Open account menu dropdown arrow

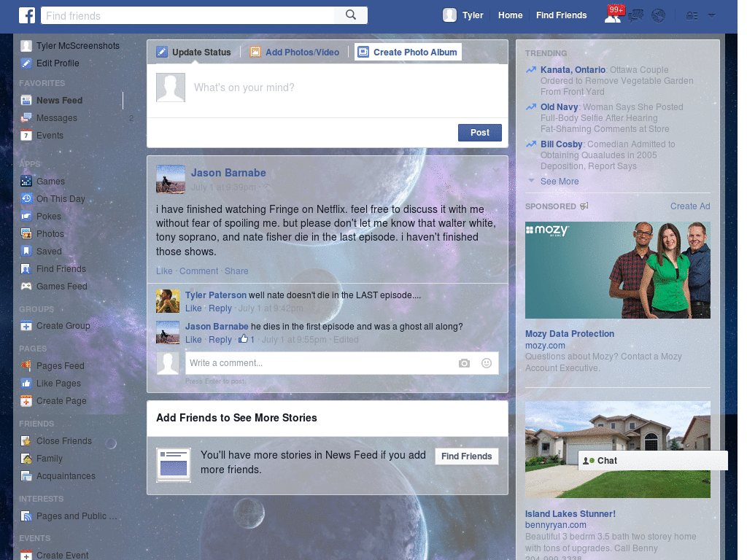coord(712,15)
